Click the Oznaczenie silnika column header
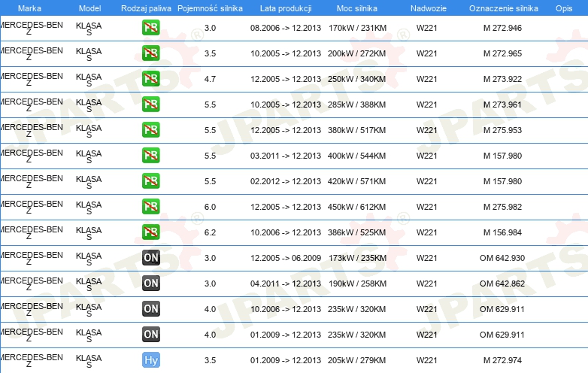This screenshot has height=373, width=588. click(x=504, y=8)
